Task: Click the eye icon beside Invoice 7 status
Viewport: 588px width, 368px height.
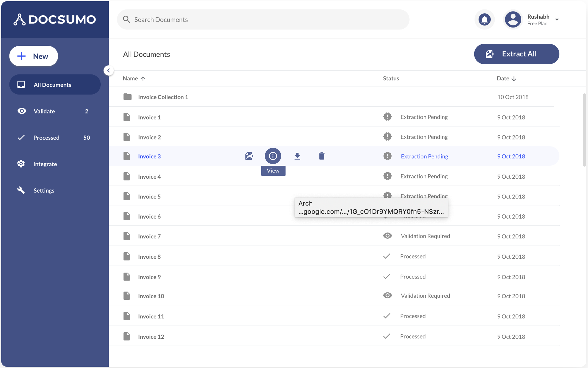Action: [x=387, y=236]
